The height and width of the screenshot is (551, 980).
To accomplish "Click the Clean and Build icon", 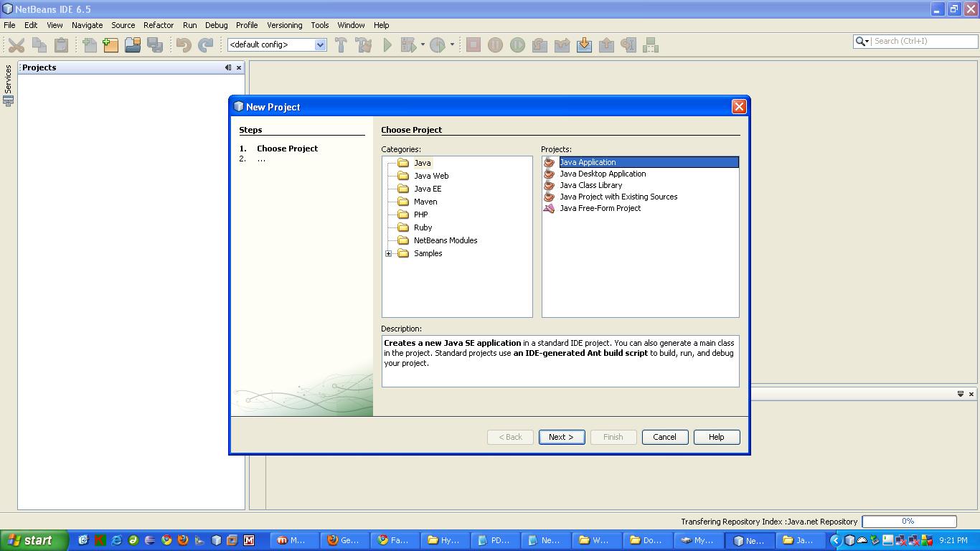I will point(364,45).
